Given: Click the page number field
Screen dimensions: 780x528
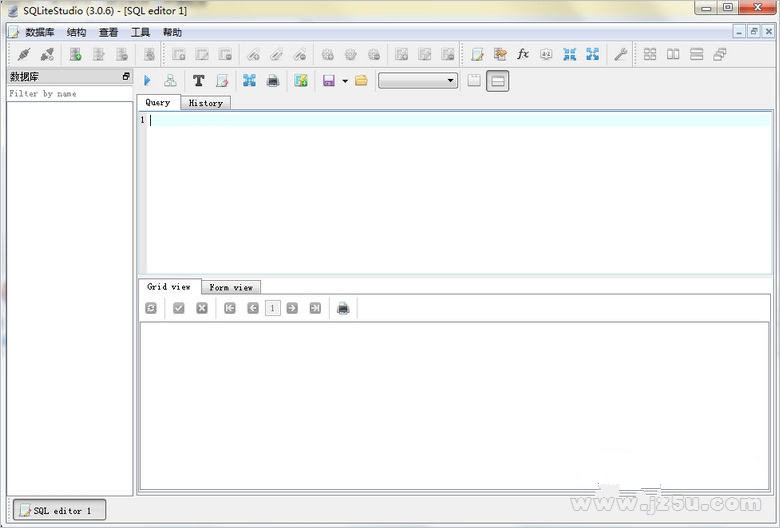Looking at the screenshot, I should click(x=273, y=308).
